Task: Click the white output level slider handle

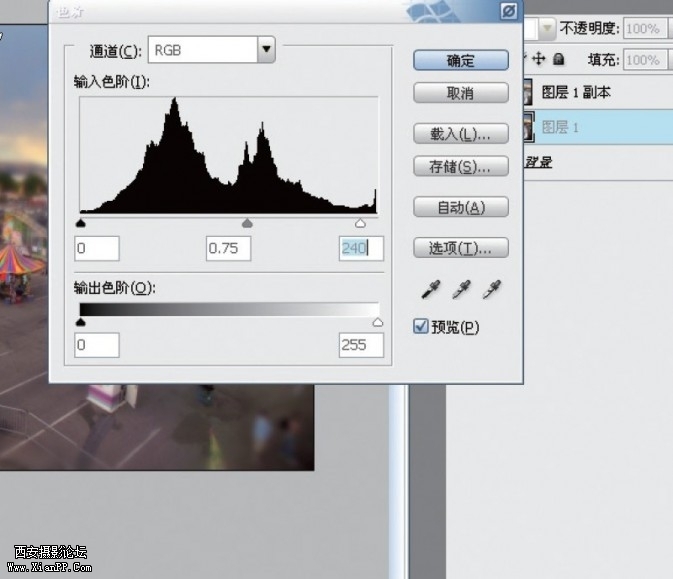Action: [x=378, y=322]
